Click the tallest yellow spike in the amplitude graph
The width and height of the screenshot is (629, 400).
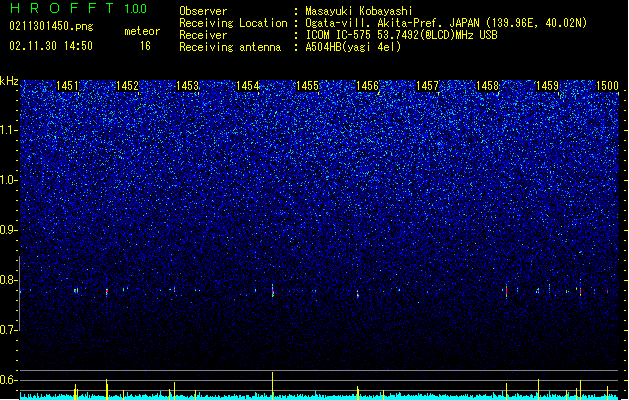click(x=273, y=386)
